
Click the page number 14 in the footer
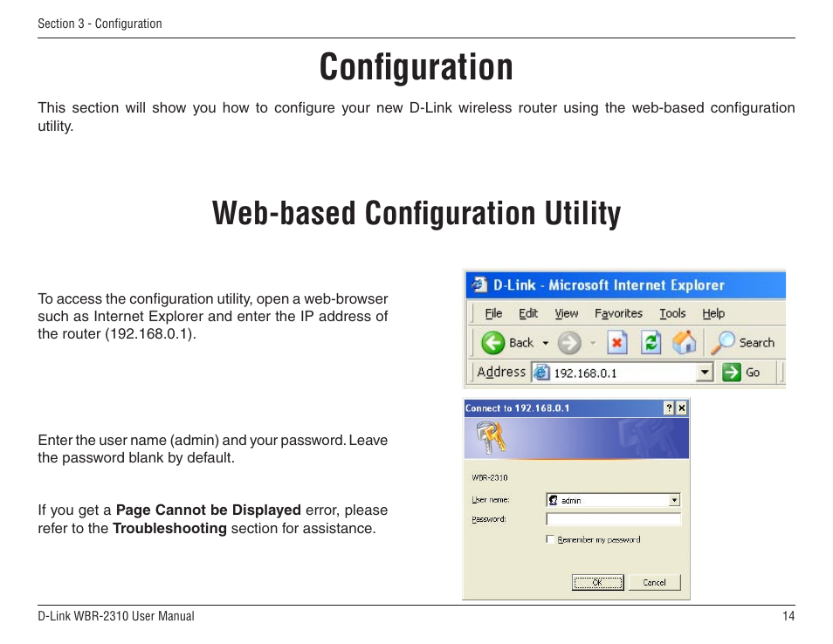click(x=788, y=616)
